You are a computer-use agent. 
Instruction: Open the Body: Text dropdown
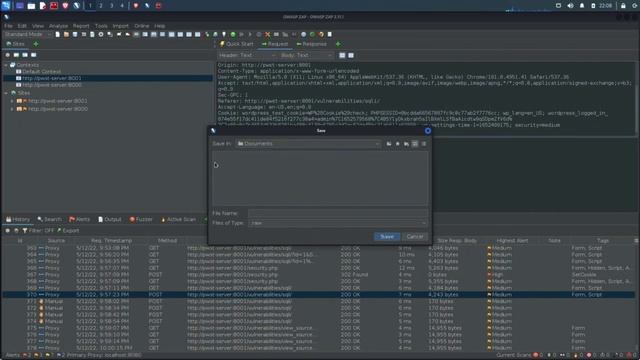tap(307, 55)
